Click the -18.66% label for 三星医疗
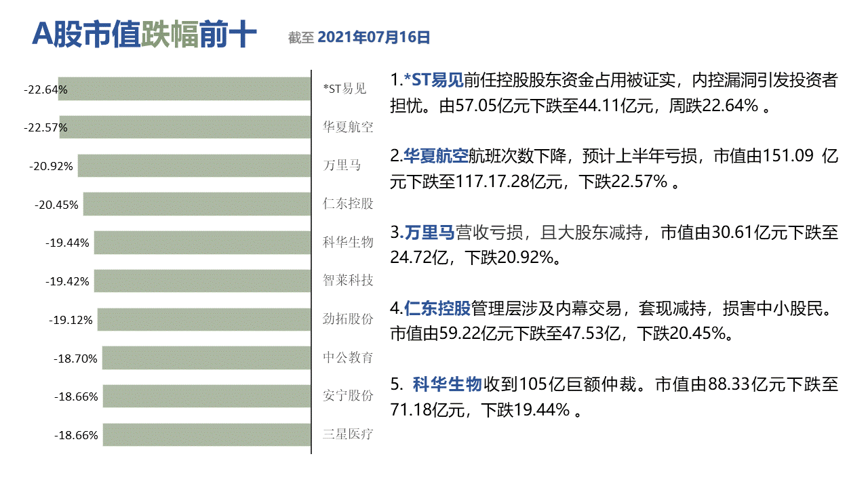This screenshot has width=868, height=488. point(75,436)
